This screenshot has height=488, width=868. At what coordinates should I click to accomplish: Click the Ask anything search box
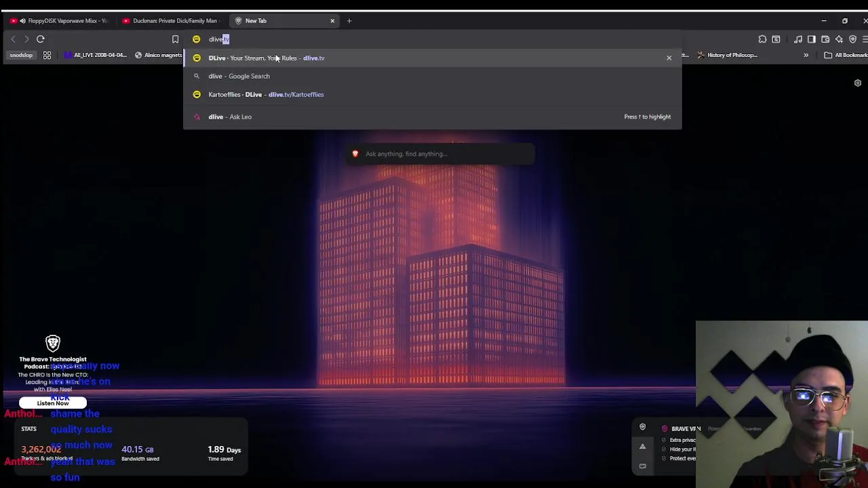point(441,154)
